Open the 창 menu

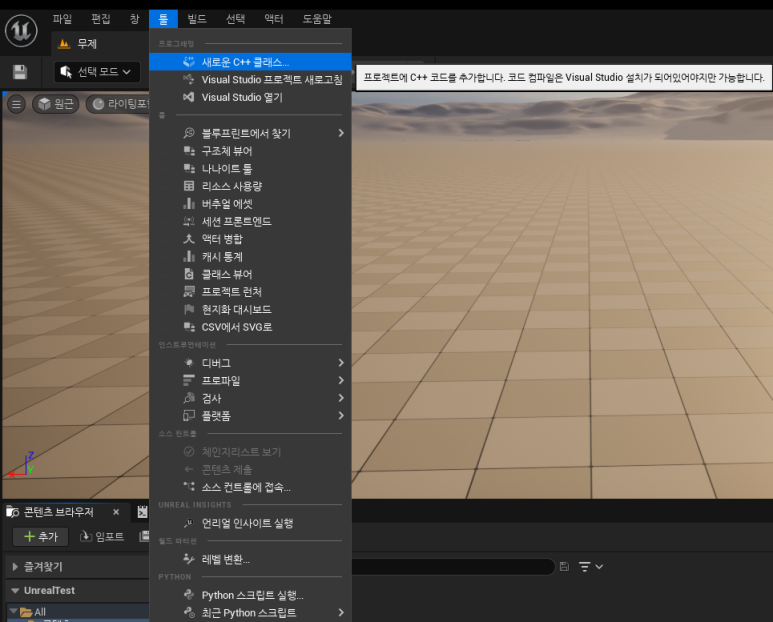pos(135,19)
